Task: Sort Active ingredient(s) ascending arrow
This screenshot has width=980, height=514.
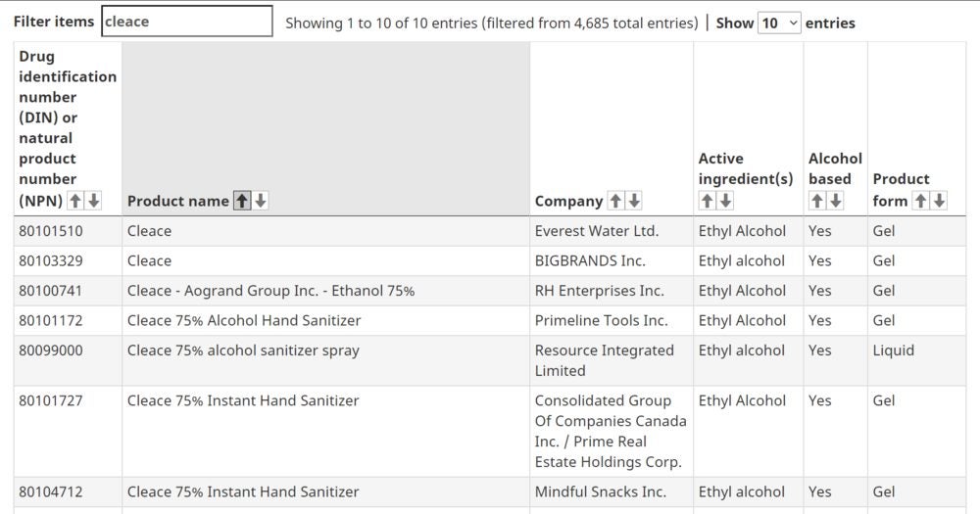Action: click(x=707, y=201)
